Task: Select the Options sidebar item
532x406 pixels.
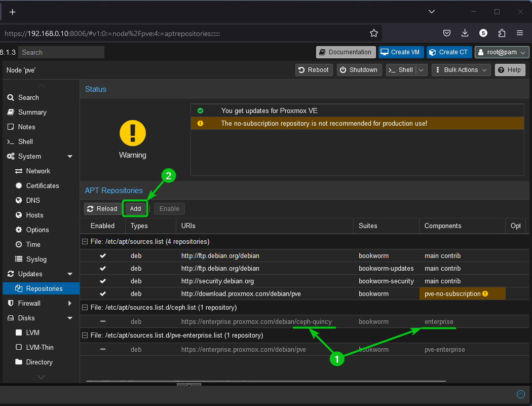Action: pyautogui.click(x=41, y=230)
